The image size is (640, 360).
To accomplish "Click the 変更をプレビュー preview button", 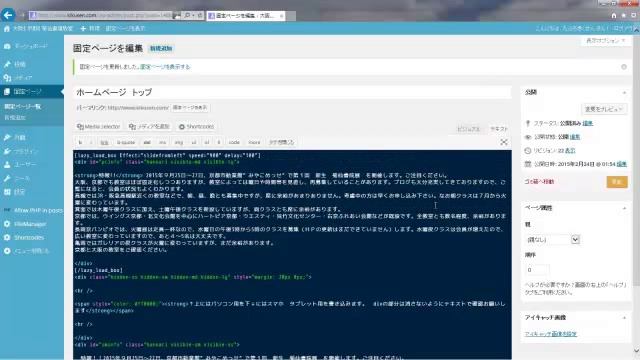I will (604, 109).
